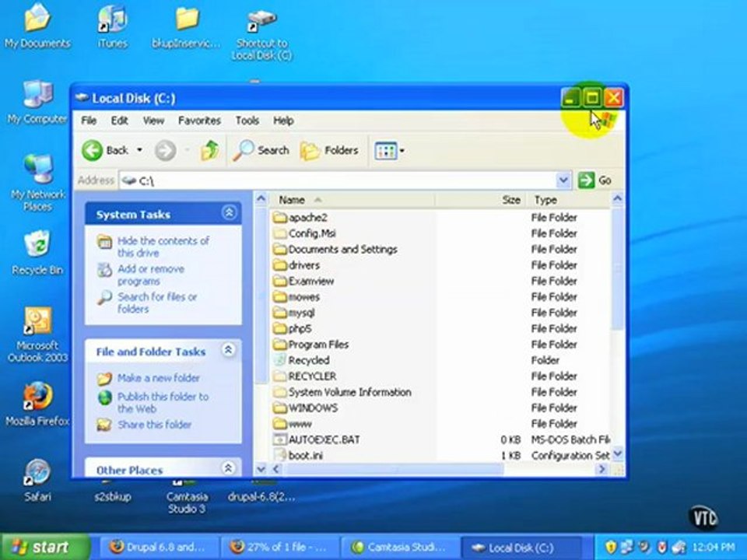Open Back button history dropdown arrow
The height and width of the screenshot is (560, 747).
pyautogui.click(x=139, y=150)
